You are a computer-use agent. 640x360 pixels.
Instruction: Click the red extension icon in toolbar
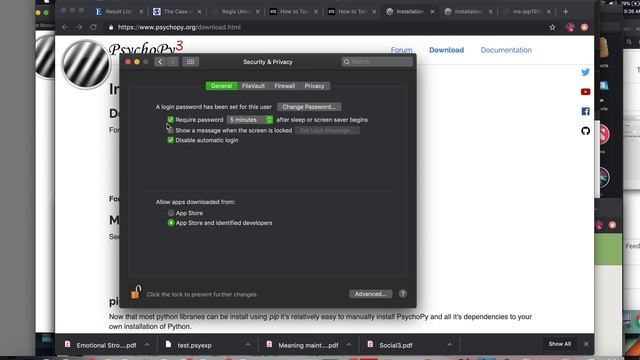point(584,27)
